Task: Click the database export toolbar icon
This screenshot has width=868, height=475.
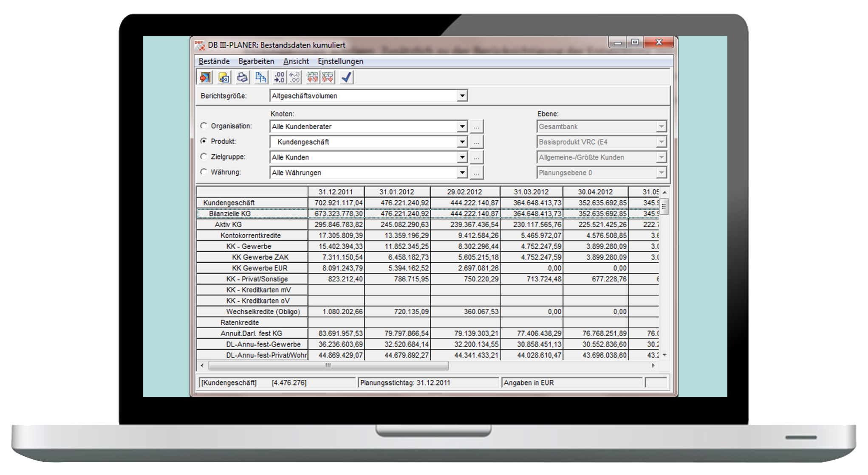Action: click(224, 77)
